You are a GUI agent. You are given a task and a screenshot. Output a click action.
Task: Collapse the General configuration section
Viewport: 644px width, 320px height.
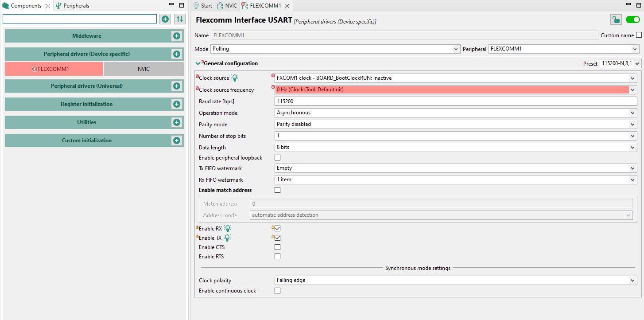(198, 64)
